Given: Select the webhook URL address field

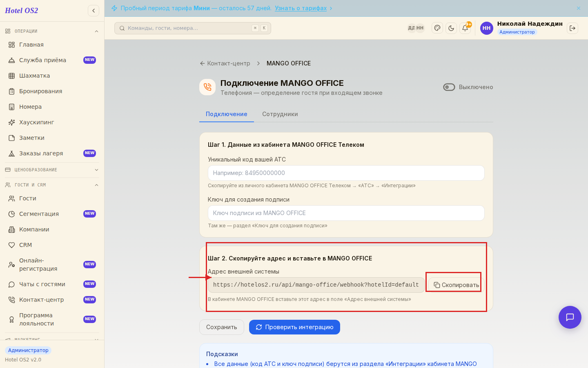Looking at the screenshot, I should [316, 285].
